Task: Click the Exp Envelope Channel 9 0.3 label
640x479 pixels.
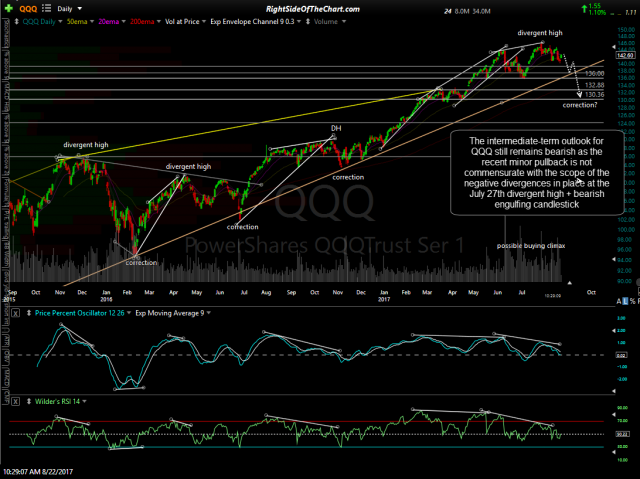Action: (252, 22)
